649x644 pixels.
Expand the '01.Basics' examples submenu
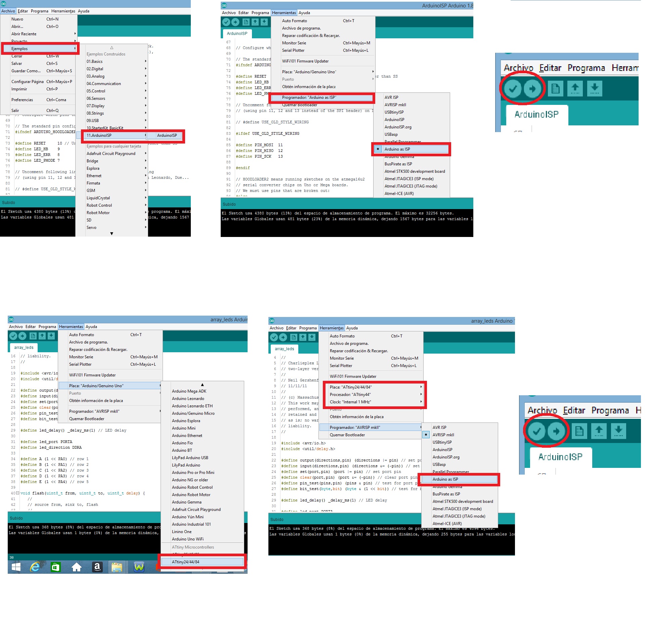coord(145,61)
